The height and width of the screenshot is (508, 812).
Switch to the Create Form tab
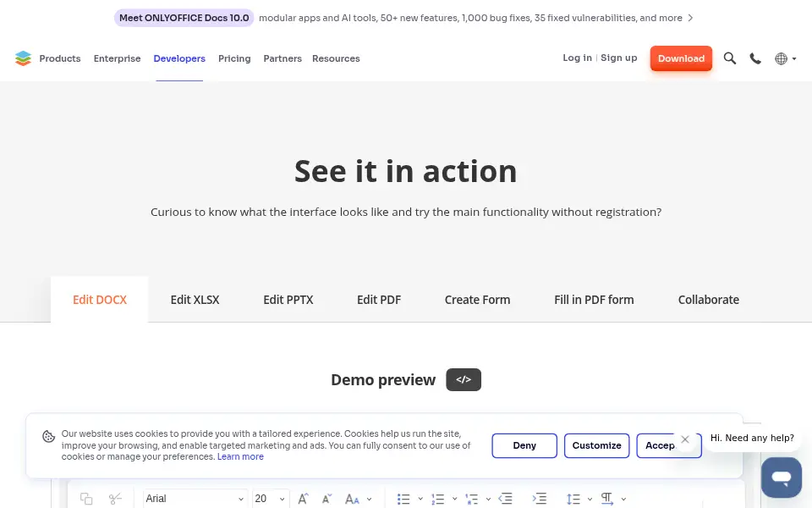click(477, 300)
